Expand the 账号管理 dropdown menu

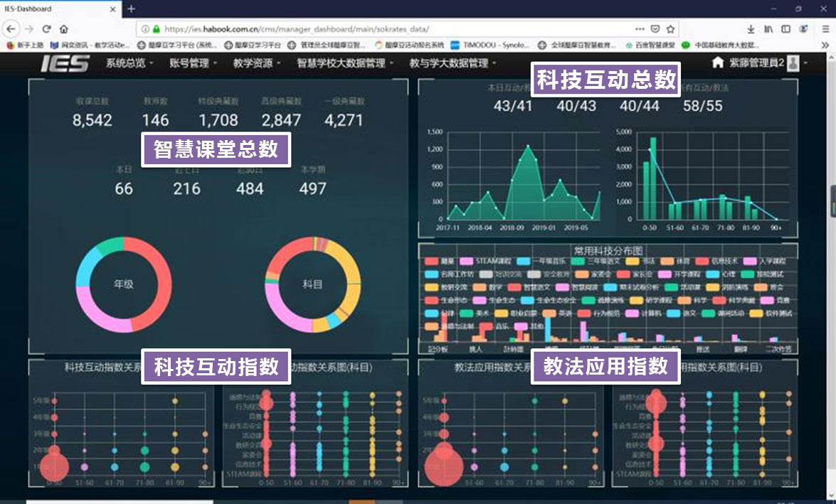[193, 63]
